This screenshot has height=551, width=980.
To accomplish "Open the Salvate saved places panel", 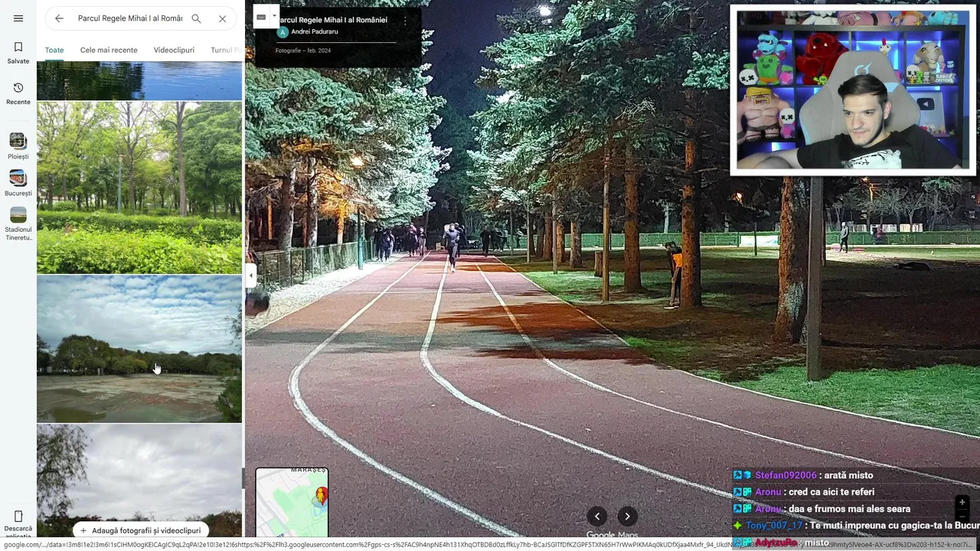I will 18,53.
